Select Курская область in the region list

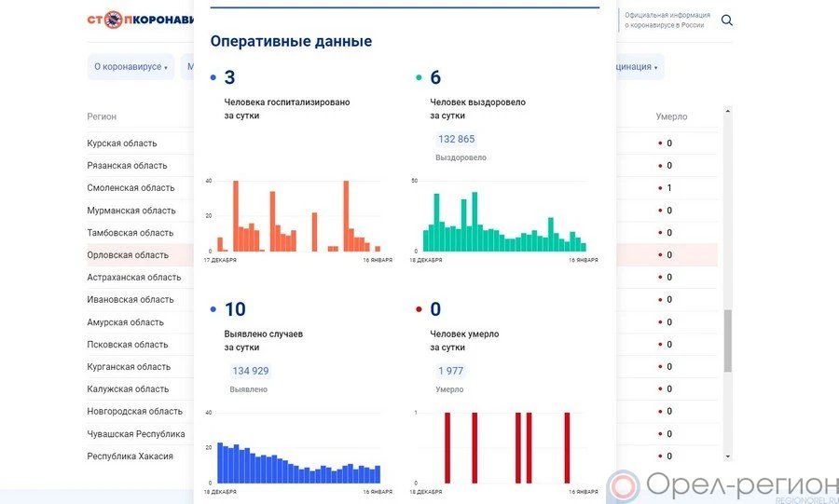coord(122,143)
